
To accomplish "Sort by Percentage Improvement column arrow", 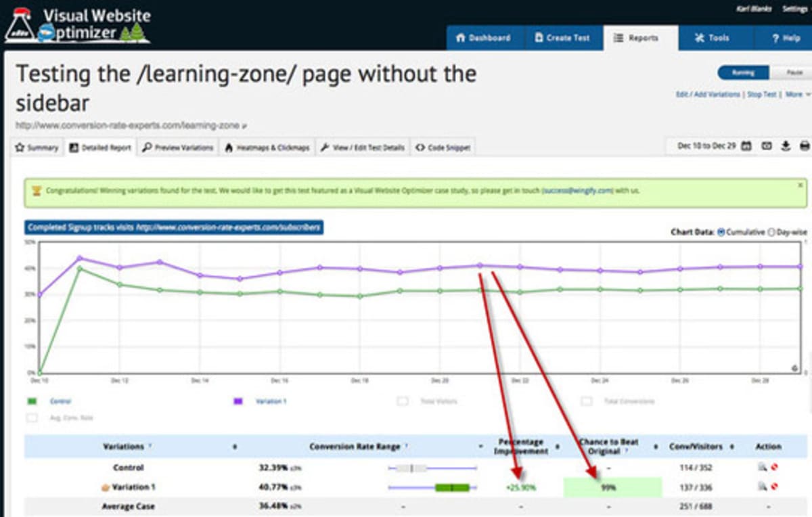I will click(x=557, y=447).
